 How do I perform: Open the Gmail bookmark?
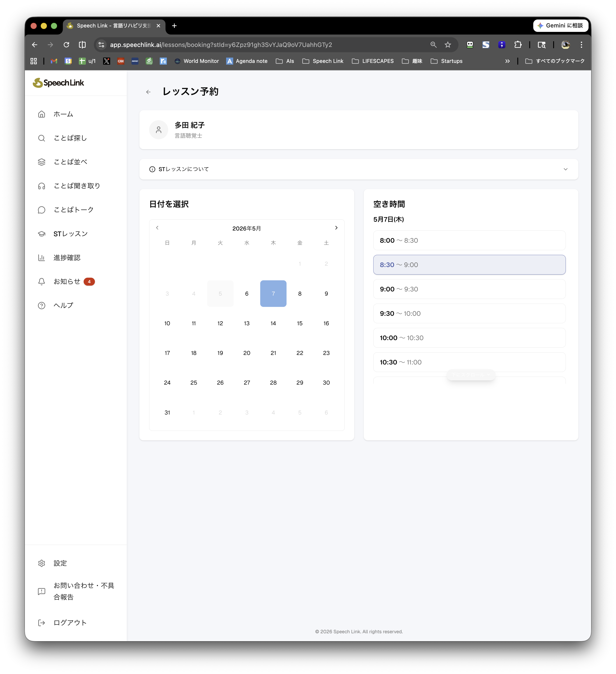[54, 61]
